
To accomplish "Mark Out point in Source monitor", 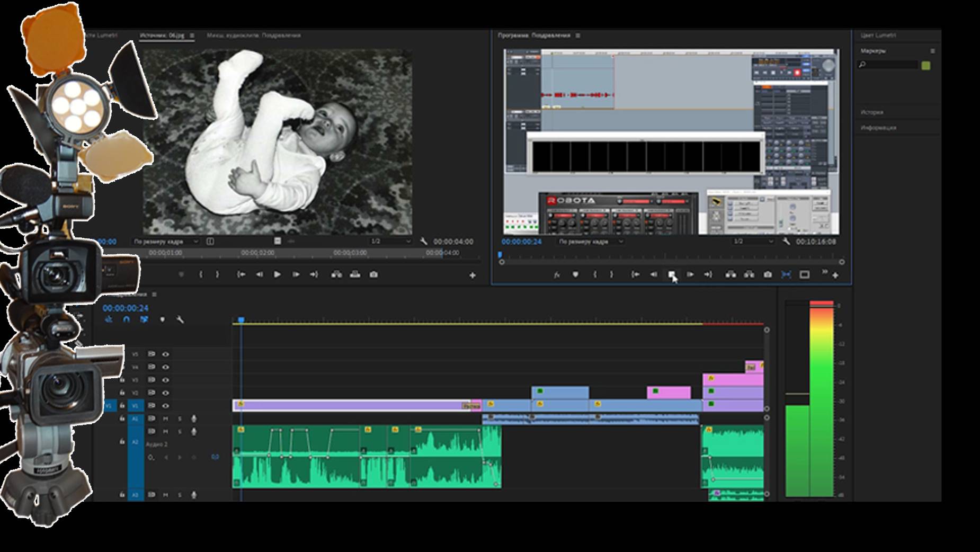I will [x=217, y=274].
